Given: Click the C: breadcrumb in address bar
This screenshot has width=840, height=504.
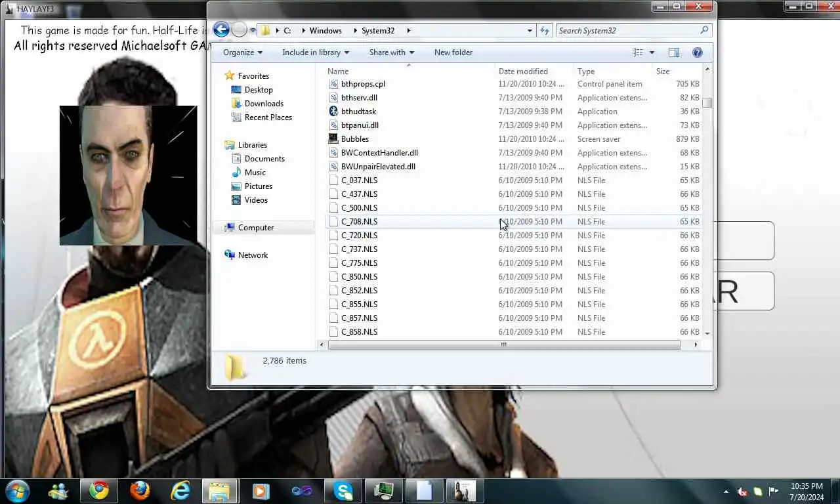Looking at the screenshot, I should (287, 30).
